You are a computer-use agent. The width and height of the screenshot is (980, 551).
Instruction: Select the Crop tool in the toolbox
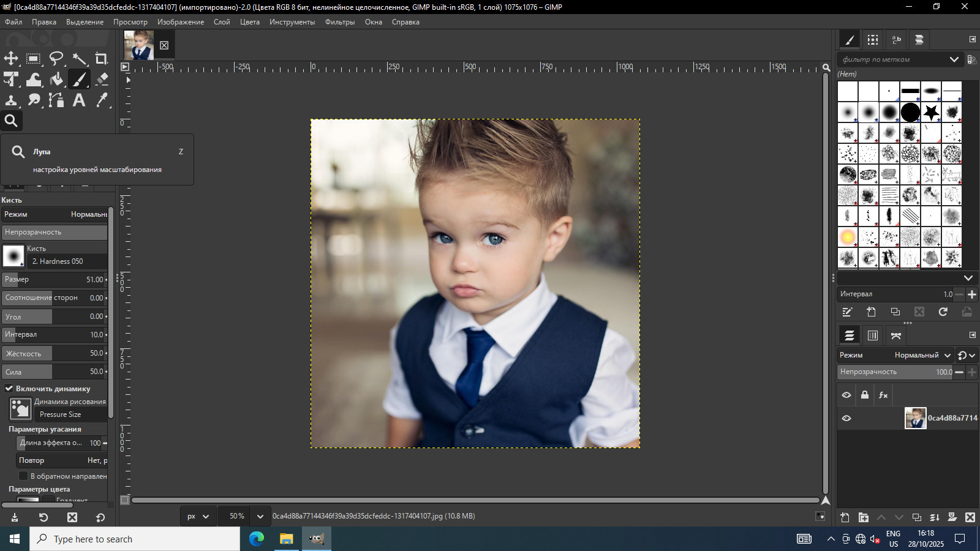click(x=102, y=59)
